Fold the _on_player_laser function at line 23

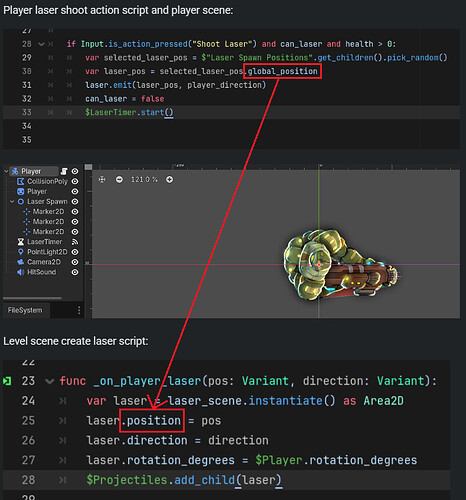point(49,381)
